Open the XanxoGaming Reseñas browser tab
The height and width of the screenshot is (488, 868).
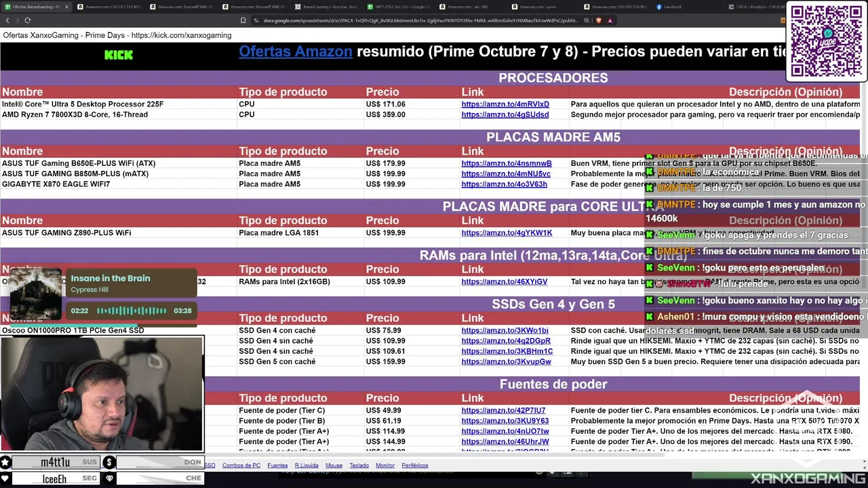[x=326, y=7]
